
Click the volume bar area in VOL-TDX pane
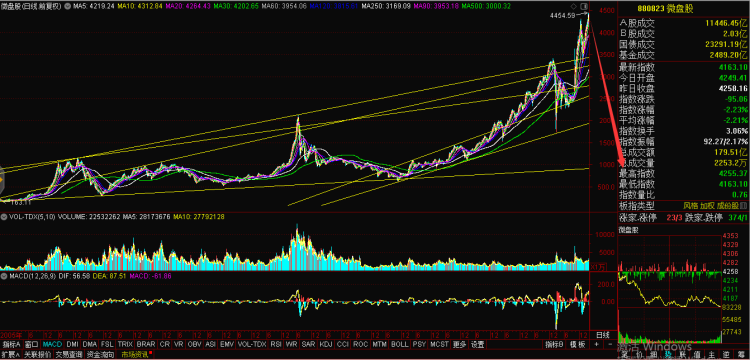coord(294,246)
